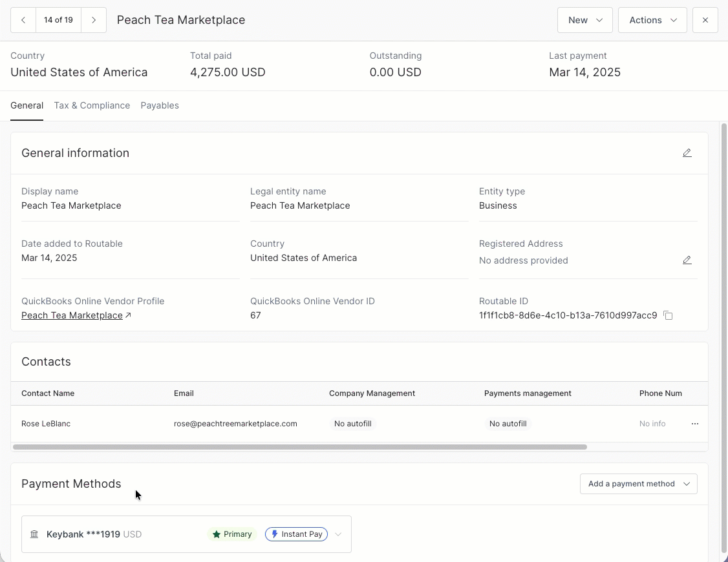Click the Keybank ***1919 account name
This screenshot has height=562, width=728.
pyautogui.click(x=83, y=534)
